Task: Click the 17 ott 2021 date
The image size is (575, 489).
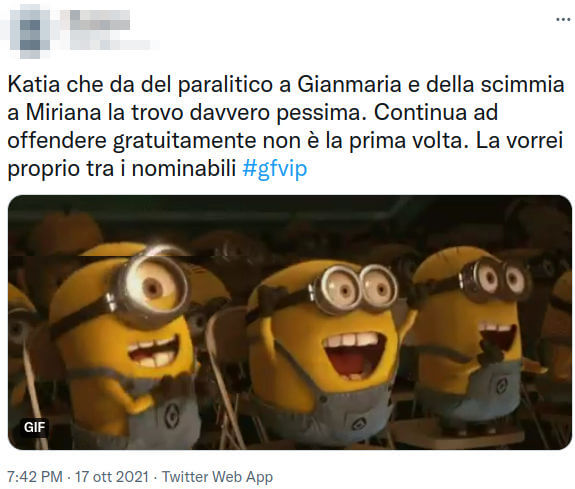Action: (x=112, y=477)
